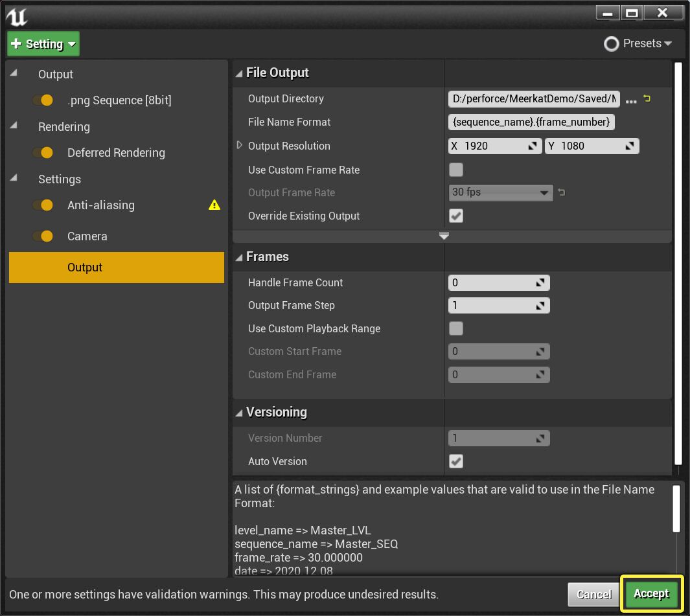Expand the Output Resolution row

[x=239, y=146]
